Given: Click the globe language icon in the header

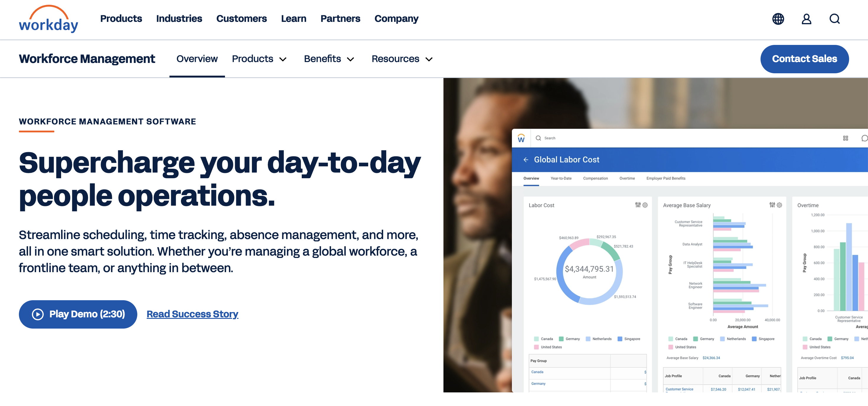Looking at the screenshot, I should (778, 19).
